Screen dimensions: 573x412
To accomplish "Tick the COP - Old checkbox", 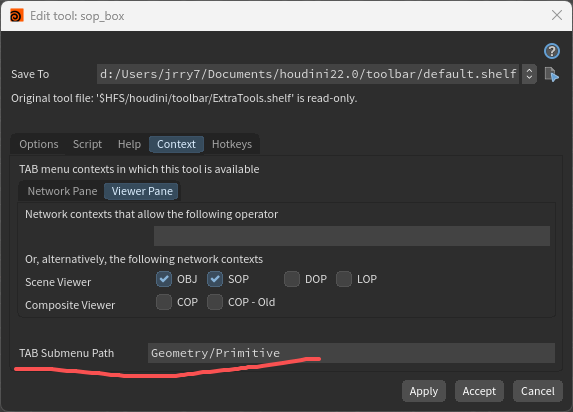I will (x=215, y=302).
